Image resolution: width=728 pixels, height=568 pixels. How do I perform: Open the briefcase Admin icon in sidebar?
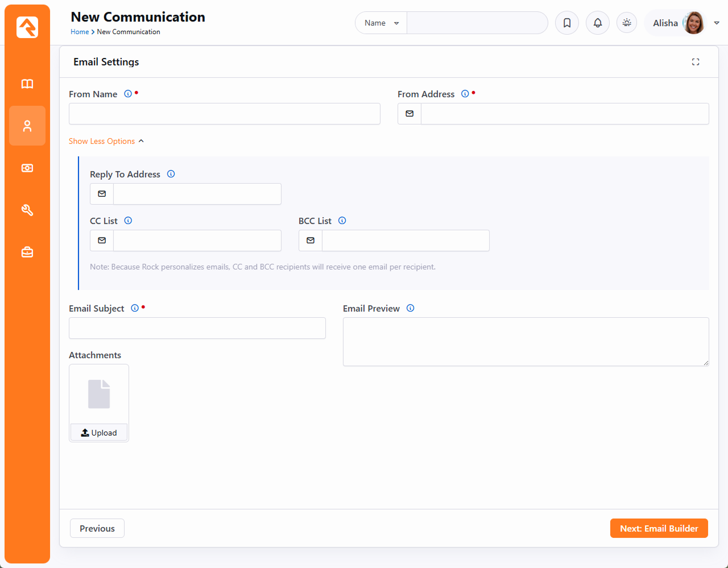27,252
